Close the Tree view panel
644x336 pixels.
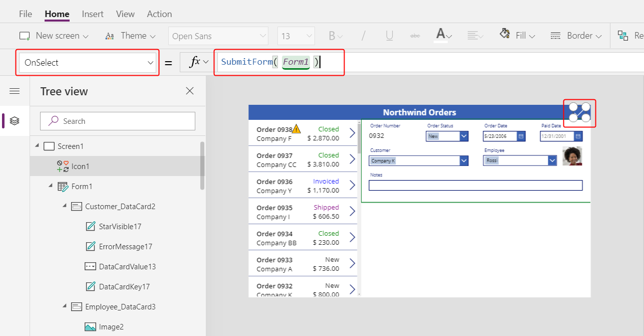(x=190, y=91)
